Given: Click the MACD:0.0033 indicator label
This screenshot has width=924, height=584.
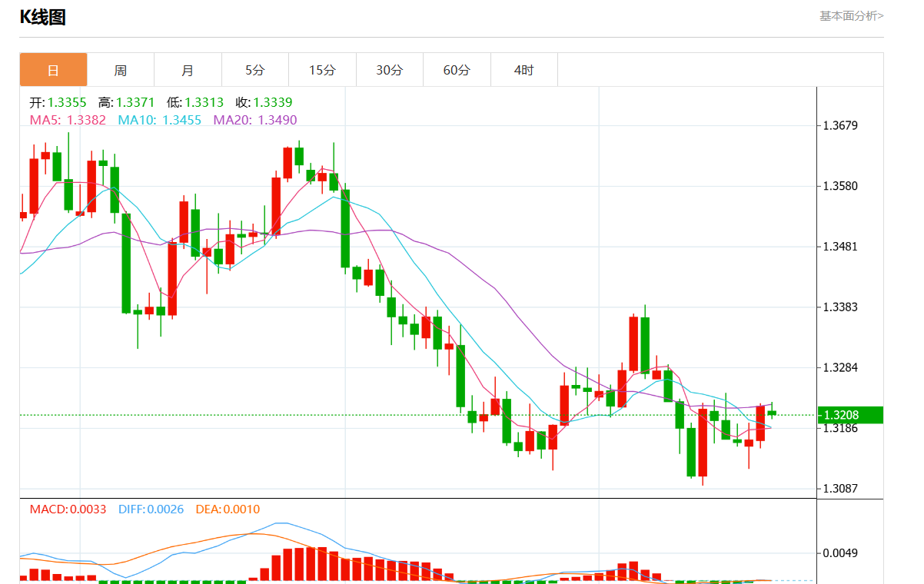Looking at the screenshot, I should pyautogui.click(x=68, y=509).
